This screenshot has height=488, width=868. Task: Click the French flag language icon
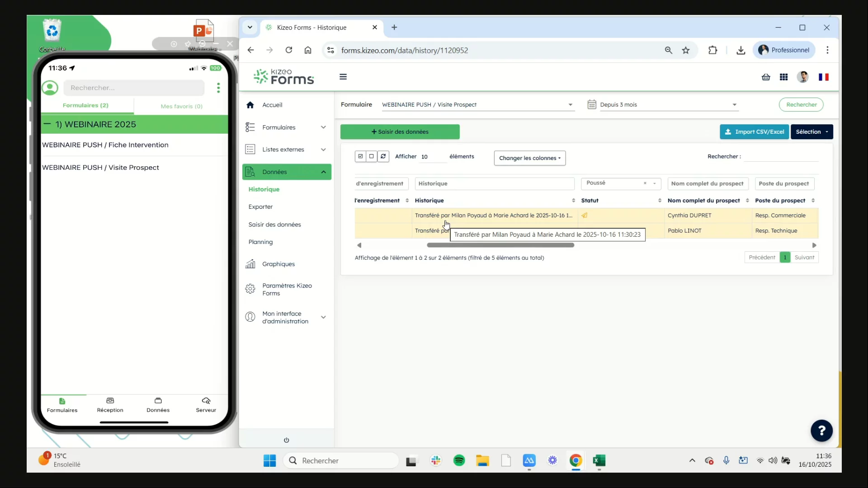point(823,77)
